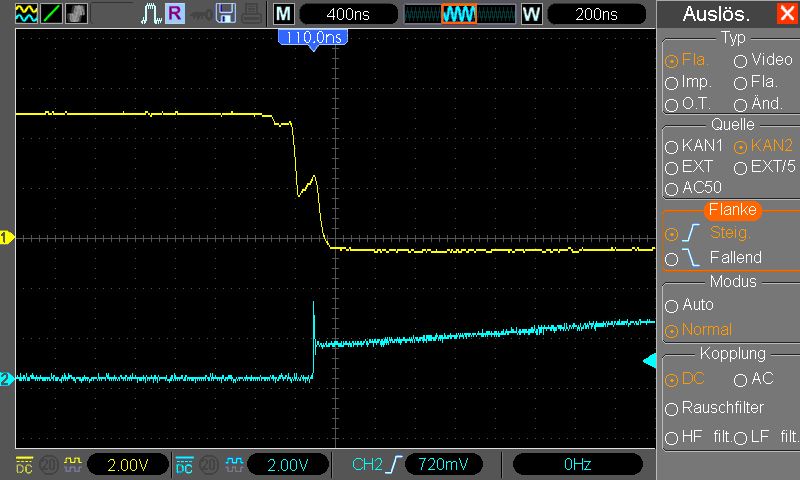Click the key lock icon
The width and height of the screenshot is (800, 480).
pyautogui.click(x=201, y=15)
